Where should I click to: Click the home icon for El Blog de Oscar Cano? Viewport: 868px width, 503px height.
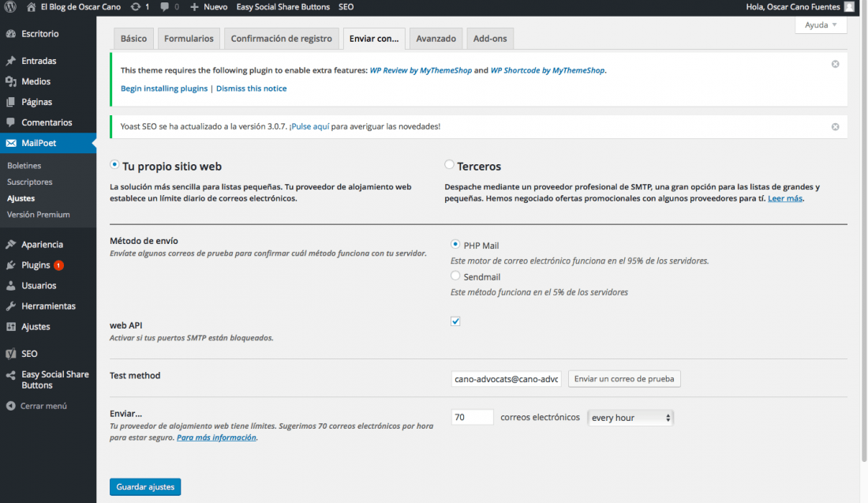click(x=31, y=6)
